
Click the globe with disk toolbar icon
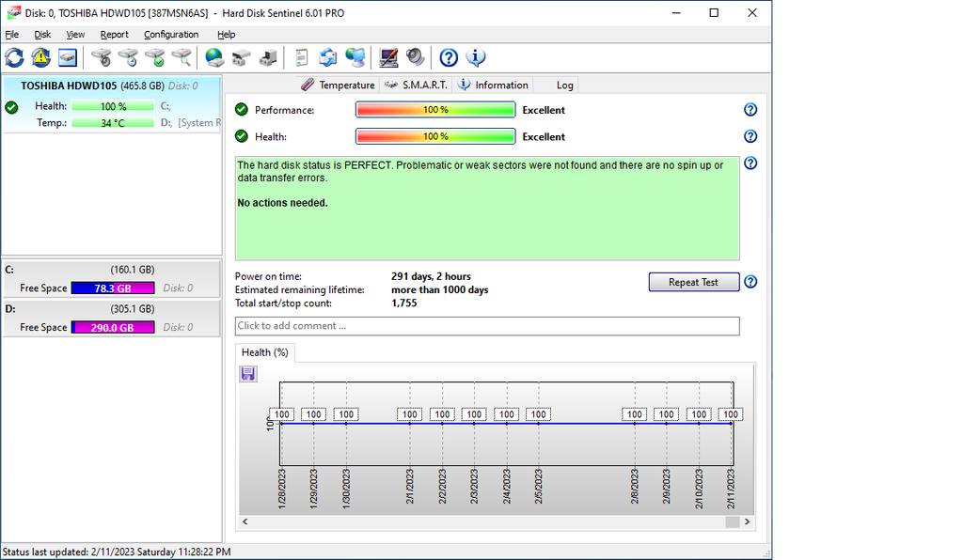tap(214, 57)
